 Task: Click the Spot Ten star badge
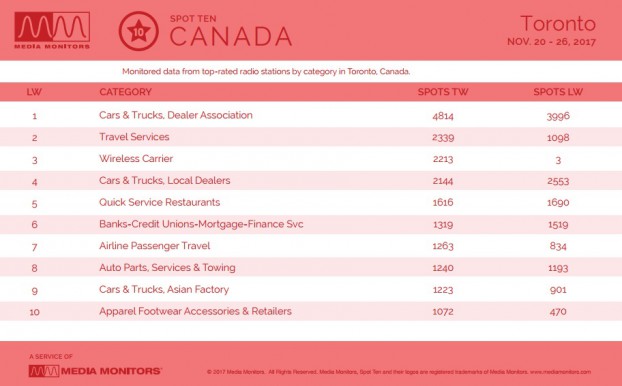138,31
